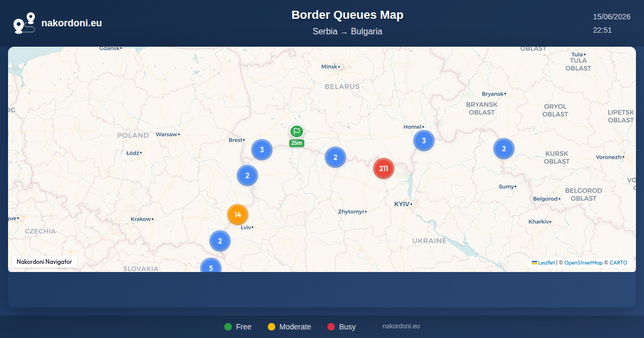The image size is (644, 338).
Task: Click the blue 5 cluster near Slovakia
Action: coord(211,267)
